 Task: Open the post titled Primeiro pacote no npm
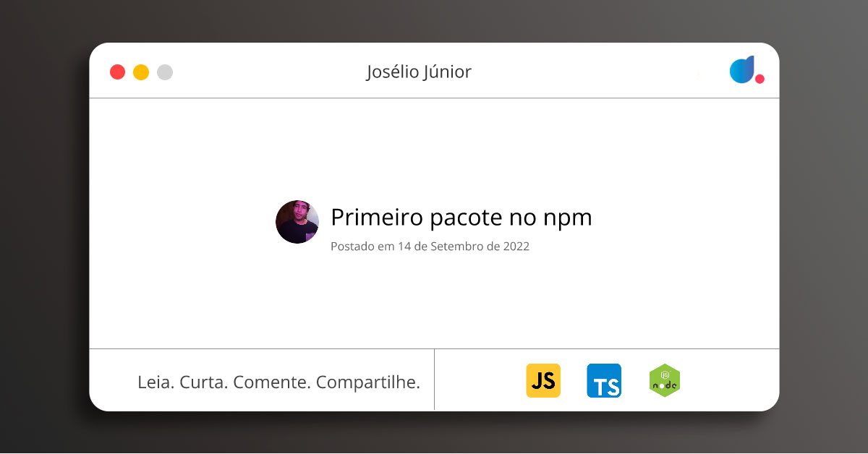[461, 218]
